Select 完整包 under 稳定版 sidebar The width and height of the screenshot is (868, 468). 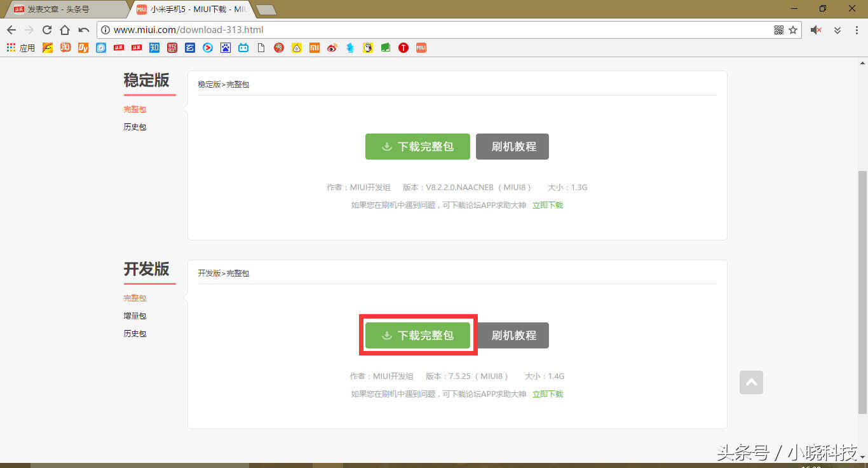tap(135, 109)
